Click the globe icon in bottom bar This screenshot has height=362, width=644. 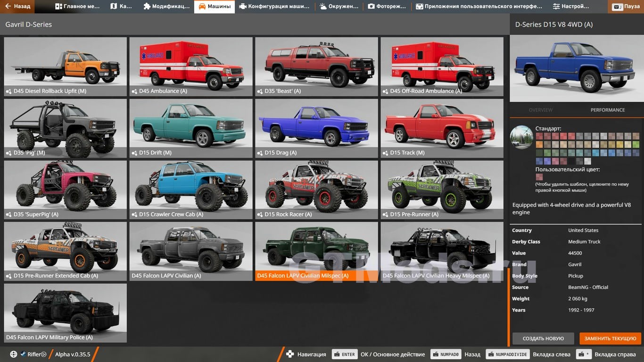coord(14,354)
